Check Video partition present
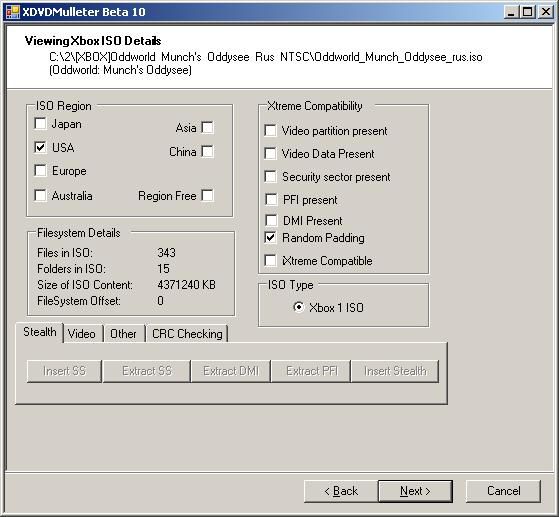This screenshot has height=517, width=559. [x=271, y=130]
